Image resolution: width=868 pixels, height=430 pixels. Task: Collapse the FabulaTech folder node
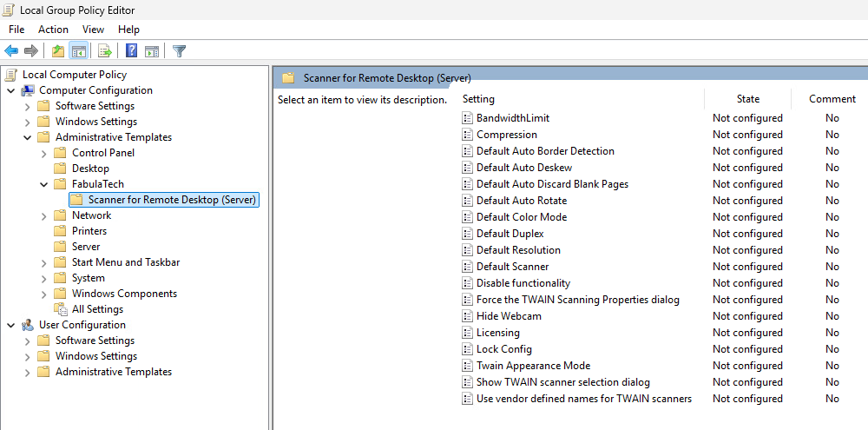43,184
